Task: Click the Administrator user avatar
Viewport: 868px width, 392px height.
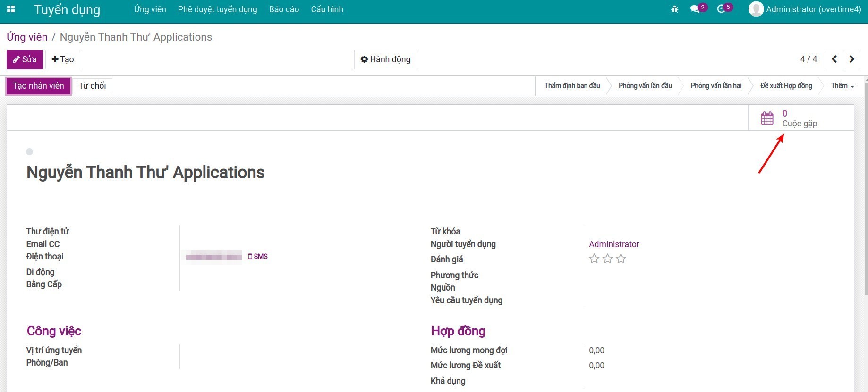Action: (x=756, y=9)
